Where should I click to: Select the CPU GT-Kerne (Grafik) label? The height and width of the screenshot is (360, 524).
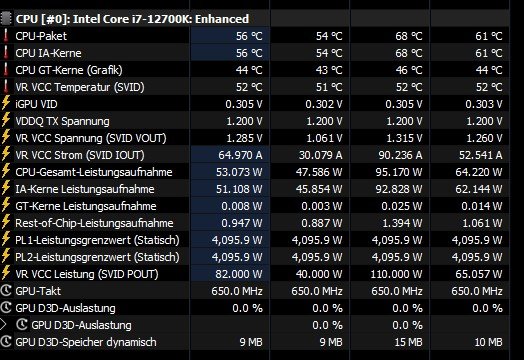pos(69,70)
